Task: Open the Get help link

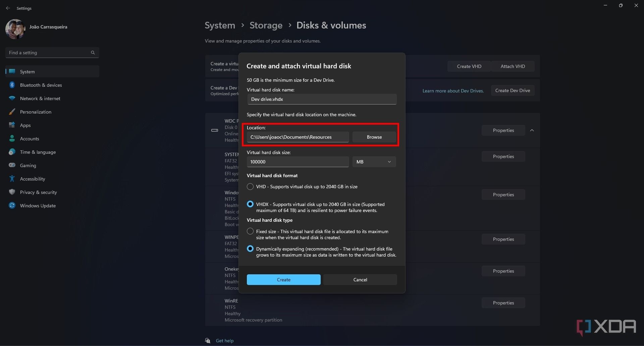Action: click(x=224, y=341)
